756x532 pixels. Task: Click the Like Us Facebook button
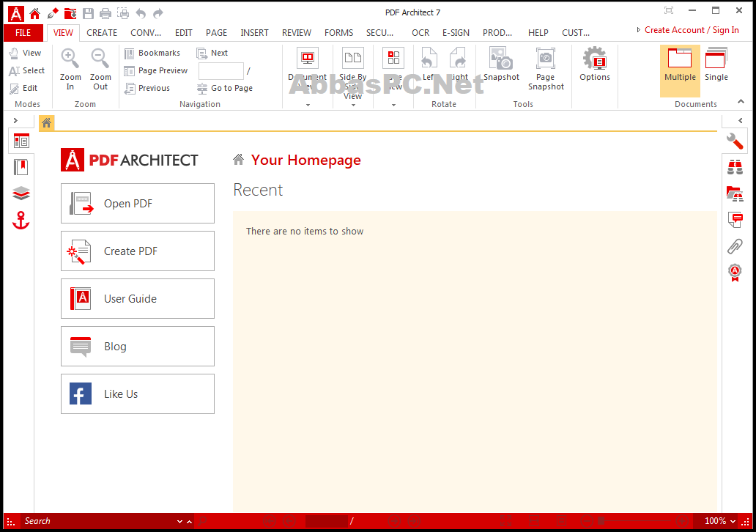pyautogui.click(x=138, y=394)
